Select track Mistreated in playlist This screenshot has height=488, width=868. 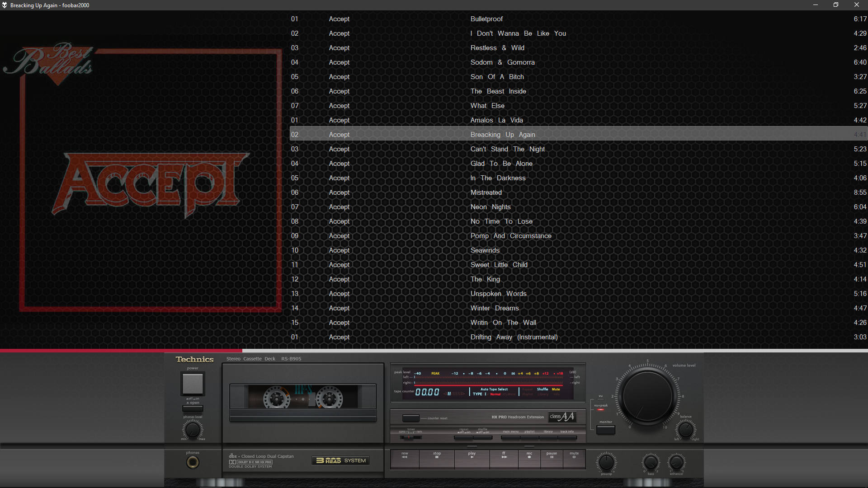click(x=486, y=192)
